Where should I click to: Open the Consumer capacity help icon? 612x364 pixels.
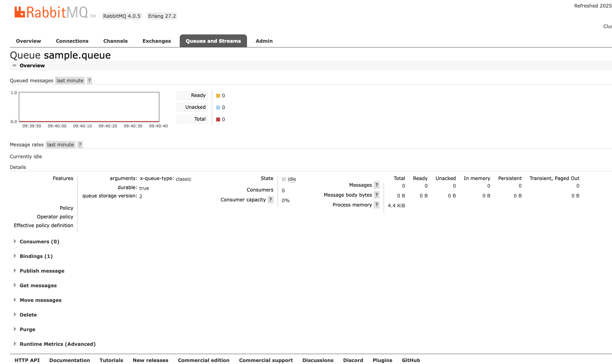270,200
